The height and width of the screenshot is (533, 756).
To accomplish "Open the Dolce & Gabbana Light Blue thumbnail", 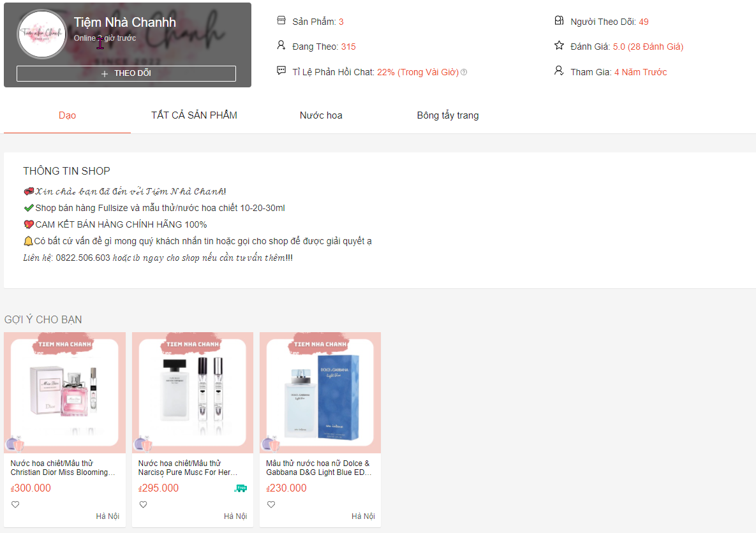I will [320, 393].
